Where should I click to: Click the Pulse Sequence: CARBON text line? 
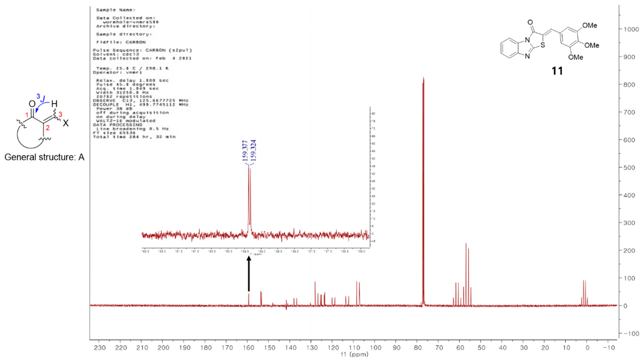tap(142, 50)
